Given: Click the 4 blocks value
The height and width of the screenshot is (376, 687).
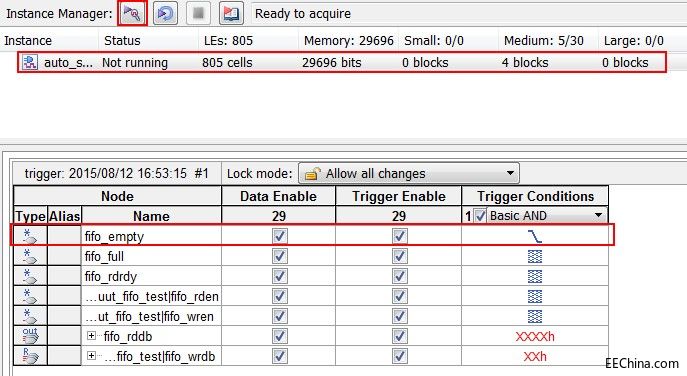Looking at the screenshot, I should (x=525, y=63).
